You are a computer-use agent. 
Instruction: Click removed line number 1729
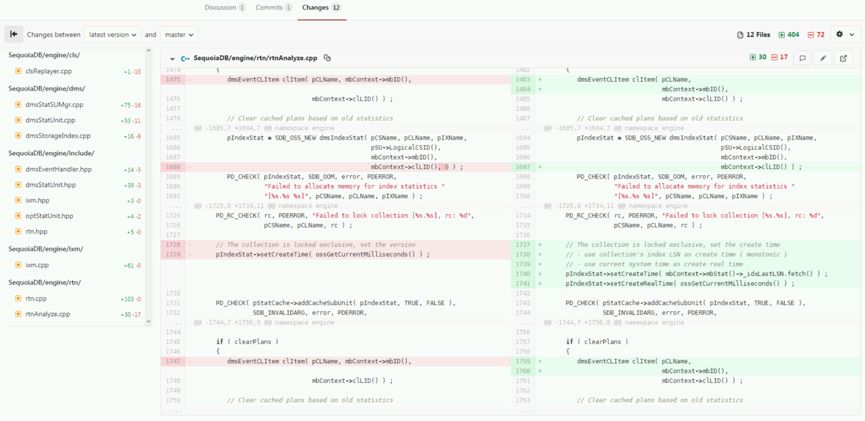(173, 254)
